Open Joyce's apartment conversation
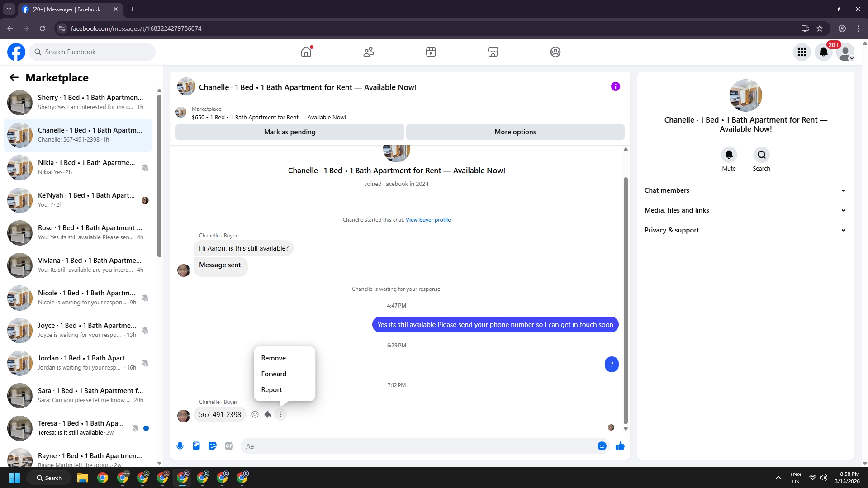 [x=78, y=331]
